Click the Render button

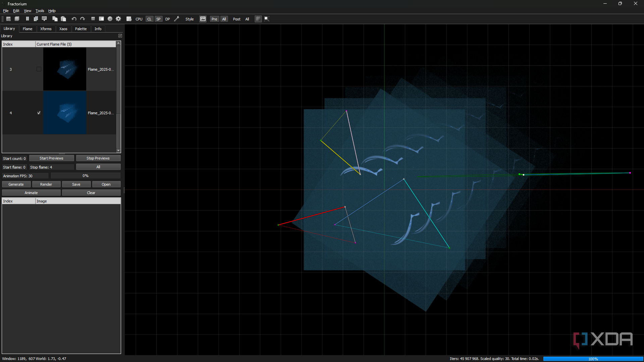(46, 184)
